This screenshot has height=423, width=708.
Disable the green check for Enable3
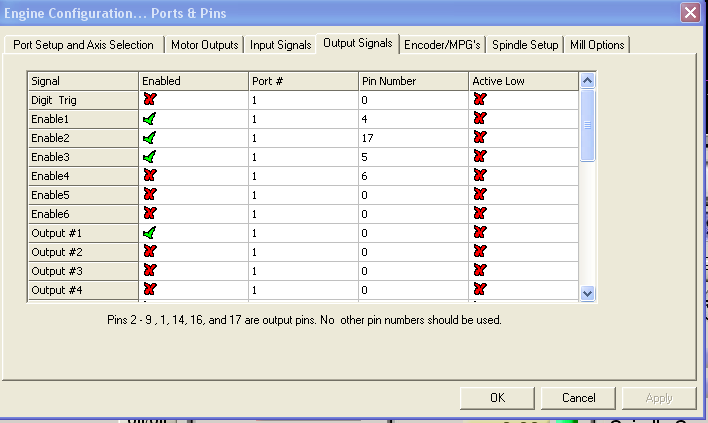151,156
